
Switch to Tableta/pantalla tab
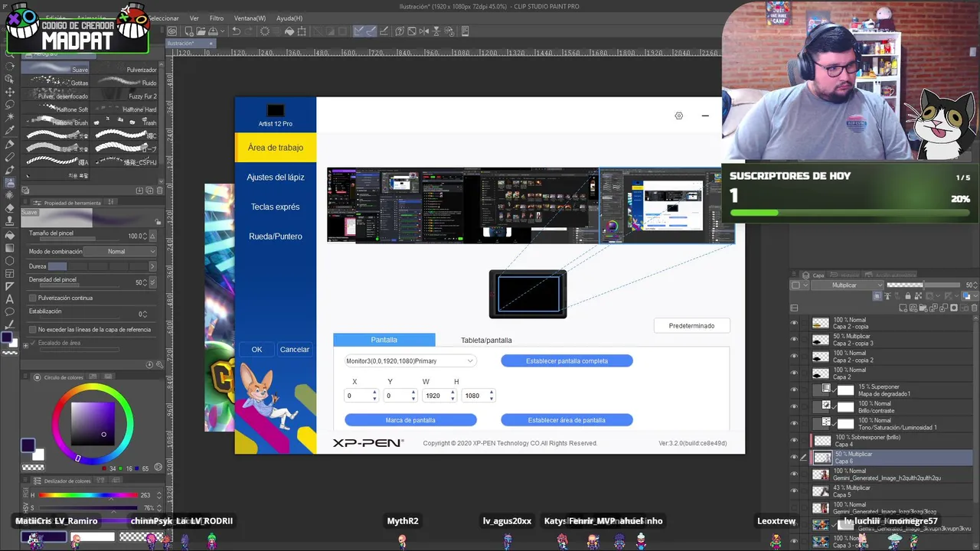486,340
